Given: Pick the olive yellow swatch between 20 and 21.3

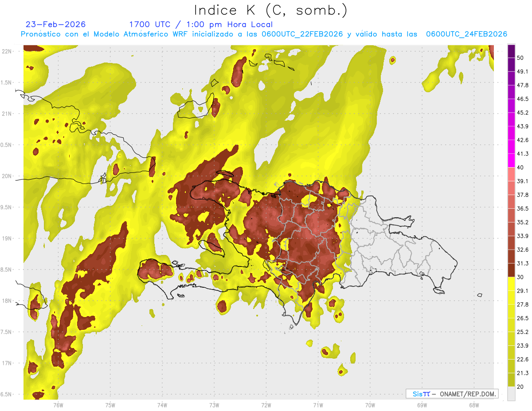Looking at the screenshot, I should coord(511,380).
